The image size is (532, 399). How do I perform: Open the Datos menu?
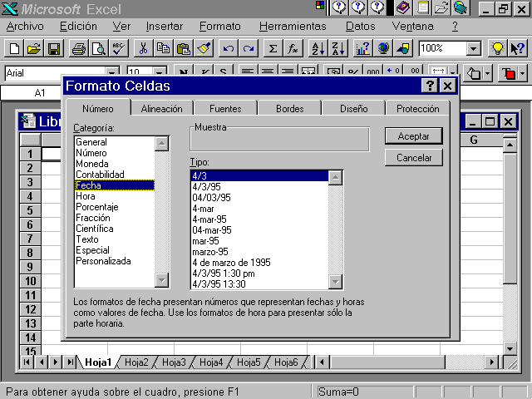pos(360,26)
